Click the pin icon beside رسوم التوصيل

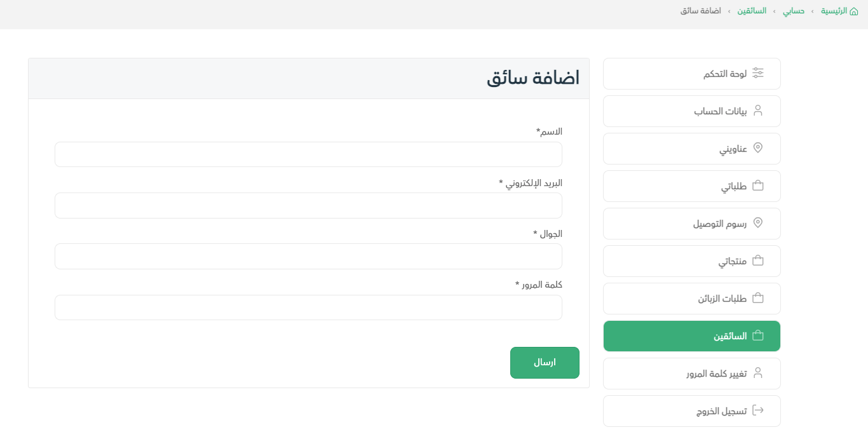[757, 223]
